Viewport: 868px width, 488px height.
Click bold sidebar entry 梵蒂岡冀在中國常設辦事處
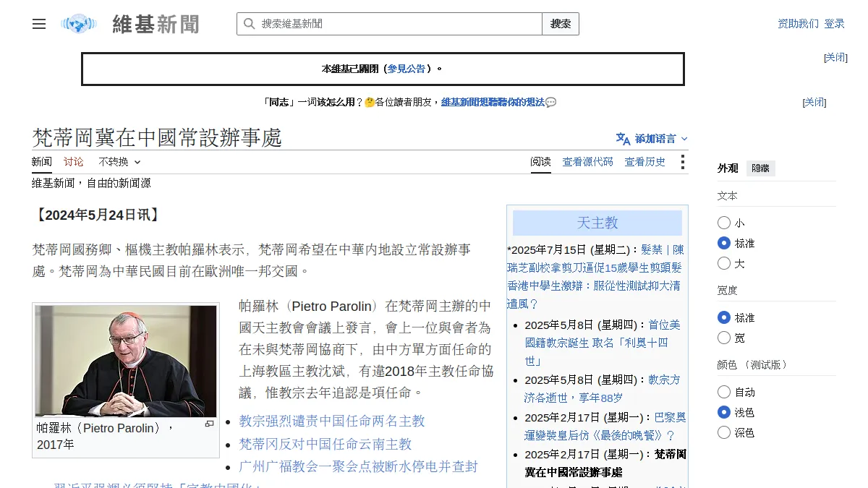click(605, 463)
